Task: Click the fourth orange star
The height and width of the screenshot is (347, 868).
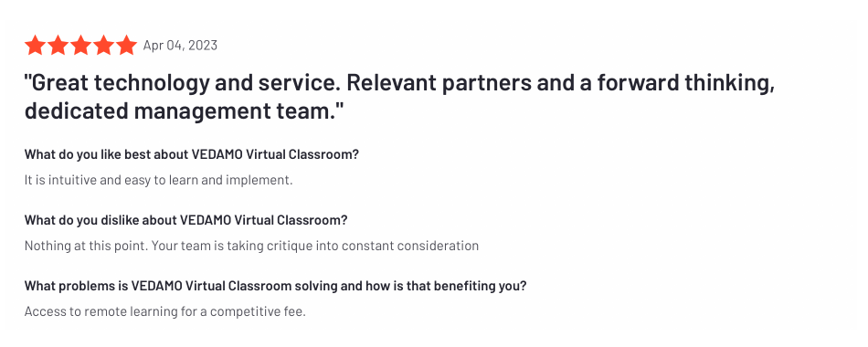Action: [103, 46]
